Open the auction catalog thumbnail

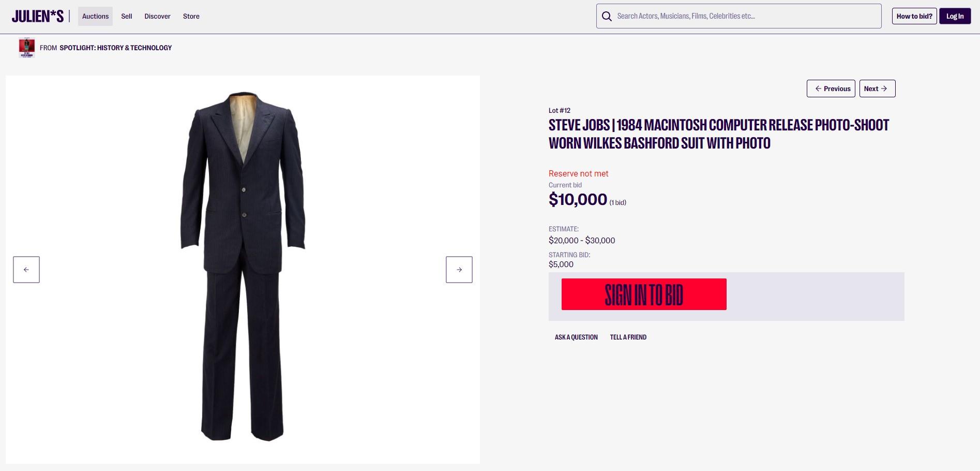click(x=27, y=48)
